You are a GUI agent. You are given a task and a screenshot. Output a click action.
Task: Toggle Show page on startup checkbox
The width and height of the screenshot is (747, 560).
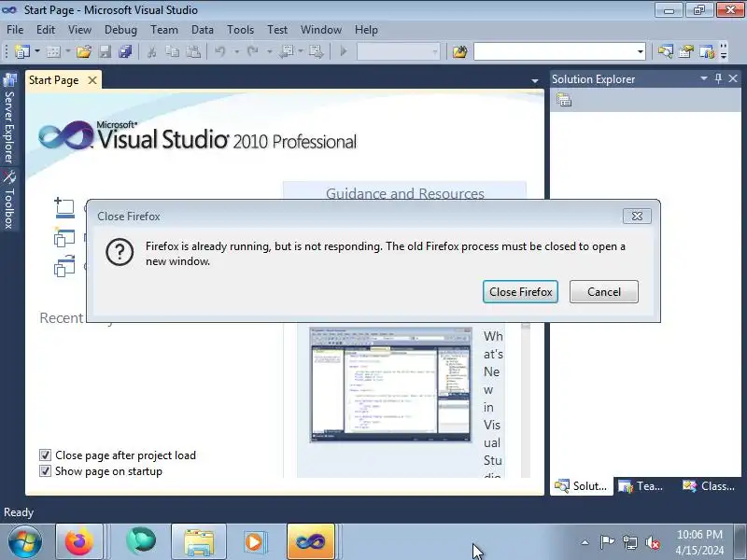(45, 471)
